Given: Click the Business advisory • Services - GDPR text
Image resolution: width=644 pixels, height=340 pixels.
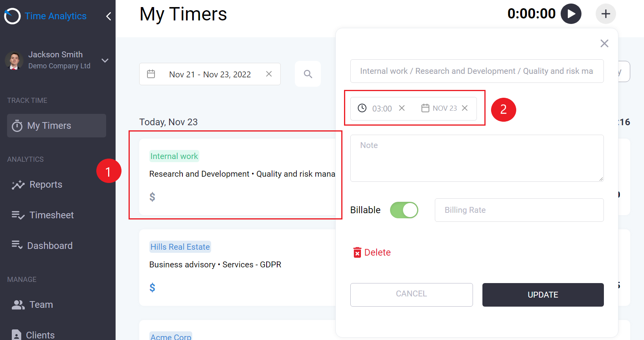Looking at the screenshot, I should pos(215,265).
